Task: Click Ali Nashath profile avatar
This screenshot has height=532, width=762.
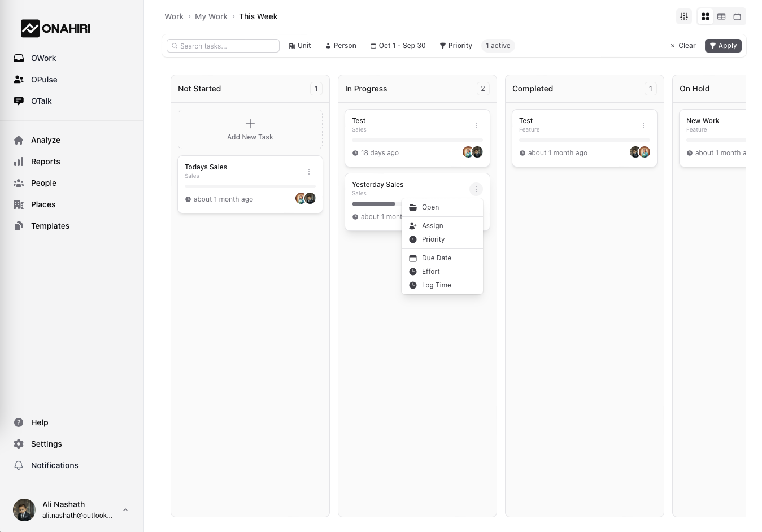Action: 24,509
